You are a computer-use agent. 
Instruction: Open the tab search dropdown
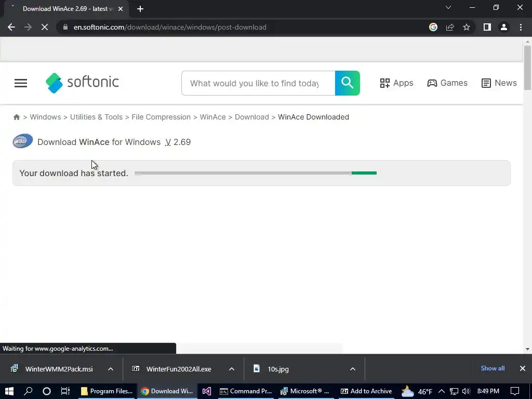coord(448,7)
